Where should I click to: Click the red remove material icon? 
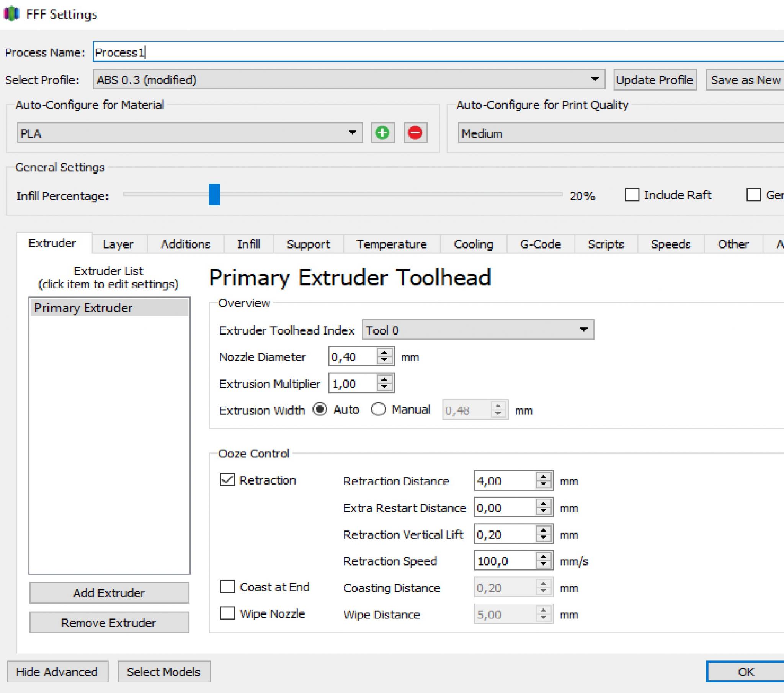click(415, 133)
